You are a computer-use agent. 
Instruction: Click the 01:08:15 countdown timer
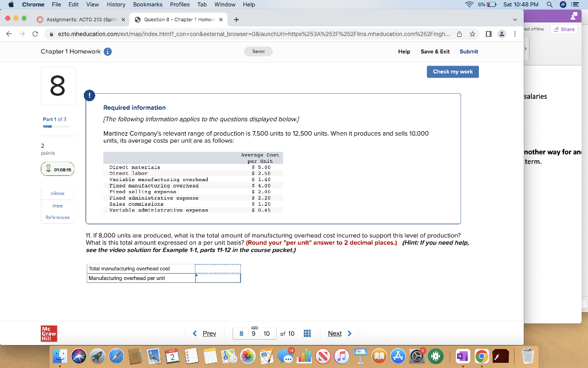(57, 169)
